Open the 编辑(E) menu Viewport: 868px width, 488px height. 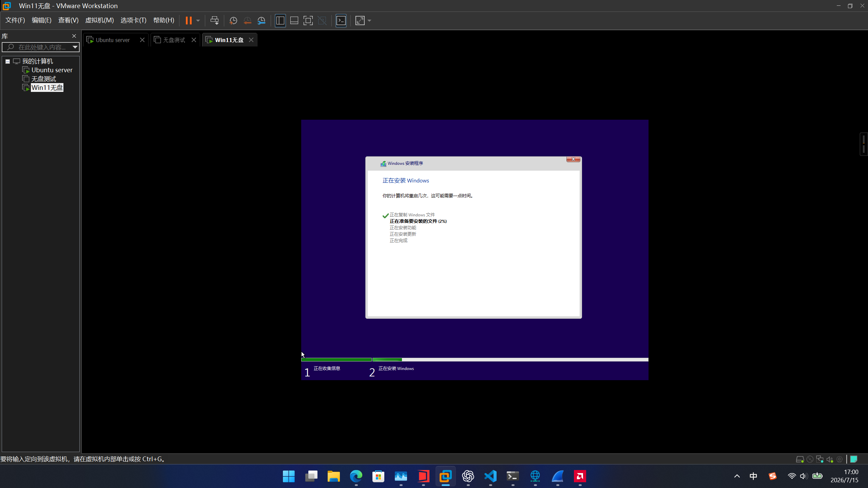(41, 20)
